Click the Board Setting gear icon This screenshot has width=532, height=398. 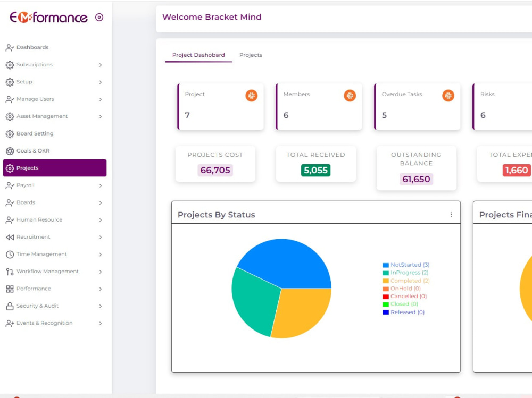click(10, 133)
